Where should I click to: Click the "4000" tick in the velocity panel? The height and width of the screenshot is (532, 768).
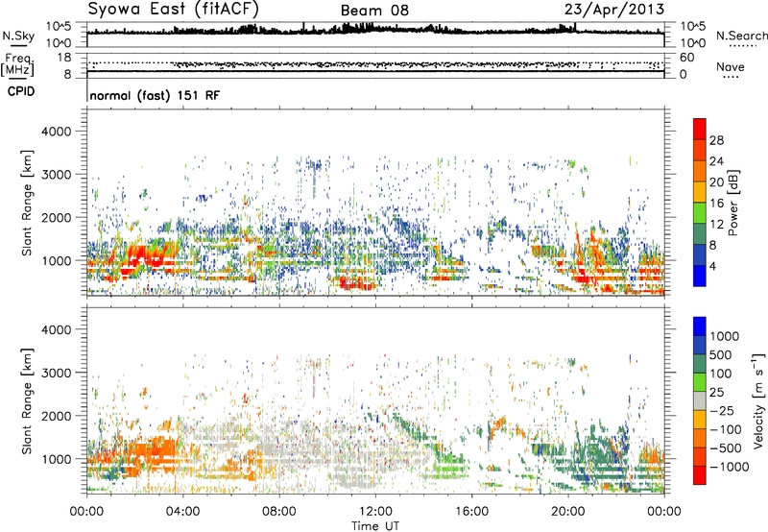pos(56,329)
